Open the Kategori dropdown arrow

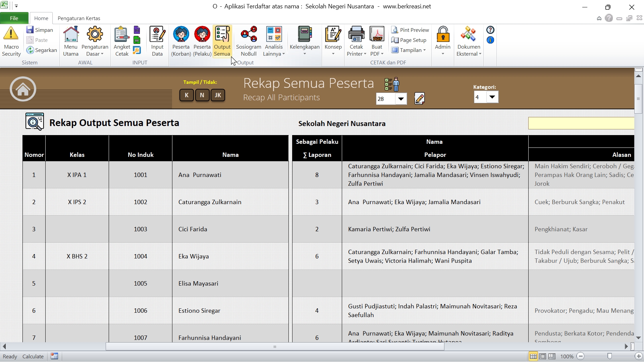coord(492,97)
